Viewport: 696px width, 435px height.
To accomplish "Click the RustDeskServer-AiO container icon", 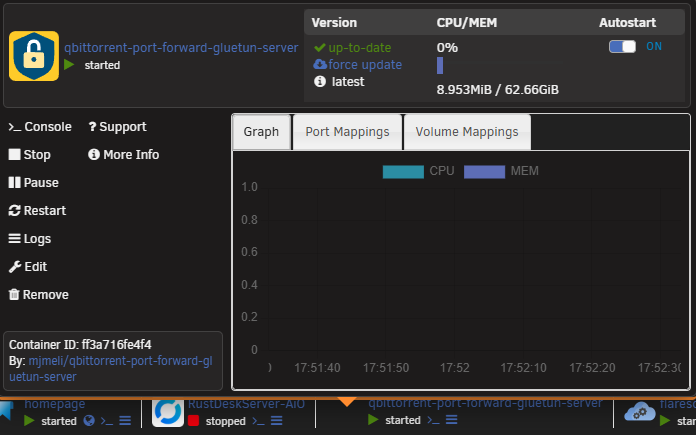I will point(168,412).
